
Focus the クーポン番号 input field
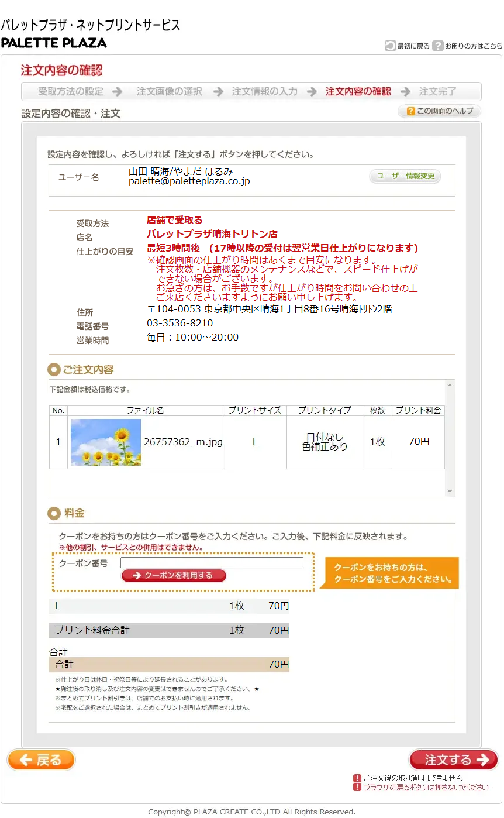[x=212, y=563]
